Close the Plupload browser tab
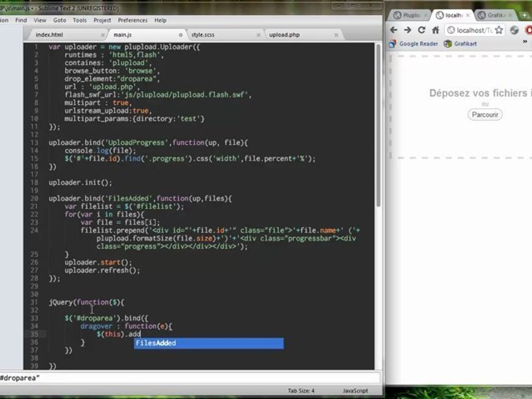The height and width of the screenshot is (399, 532). [x=426, y=16]
